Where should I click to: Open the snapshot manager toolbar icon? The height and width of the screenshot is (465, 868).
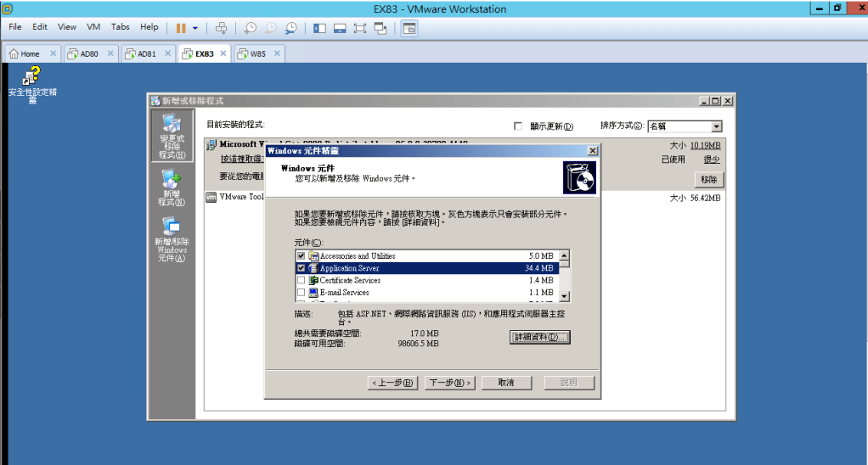(x=291, y=27)
